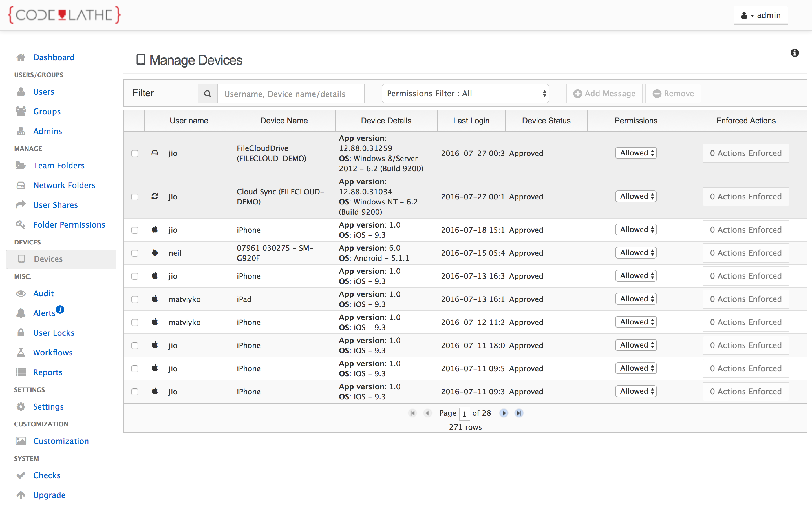The width and height of the screenshot is (812, 507).
Task: Click the Android icon in neil's row
Action: coord(155,253)
